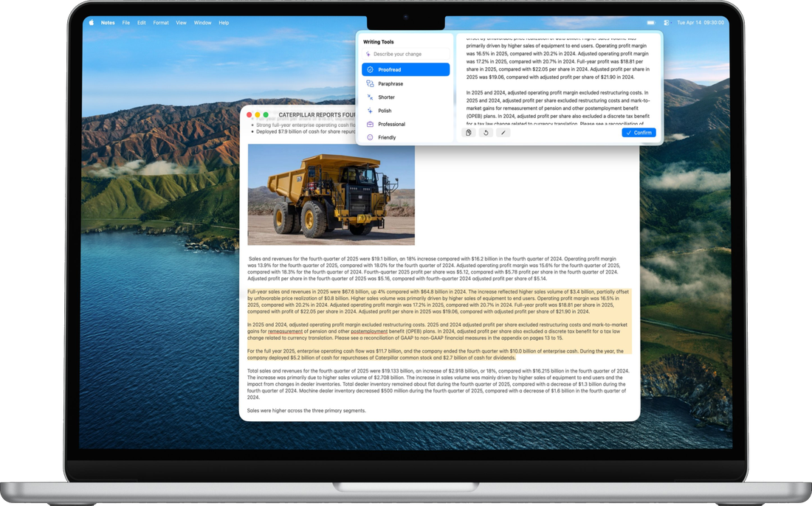
Task: Select the Polish writing option
Action: coord(405,110)
